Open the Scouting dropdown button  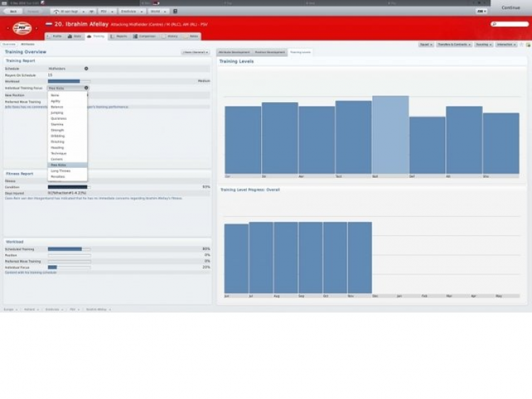click(x=484, y=45)
